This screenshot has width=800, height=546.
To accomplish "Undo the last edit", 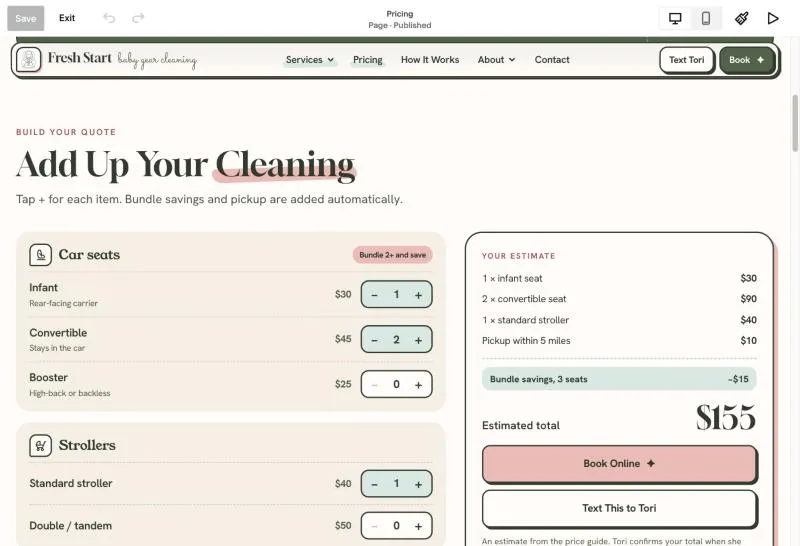I will click(109, 18).
